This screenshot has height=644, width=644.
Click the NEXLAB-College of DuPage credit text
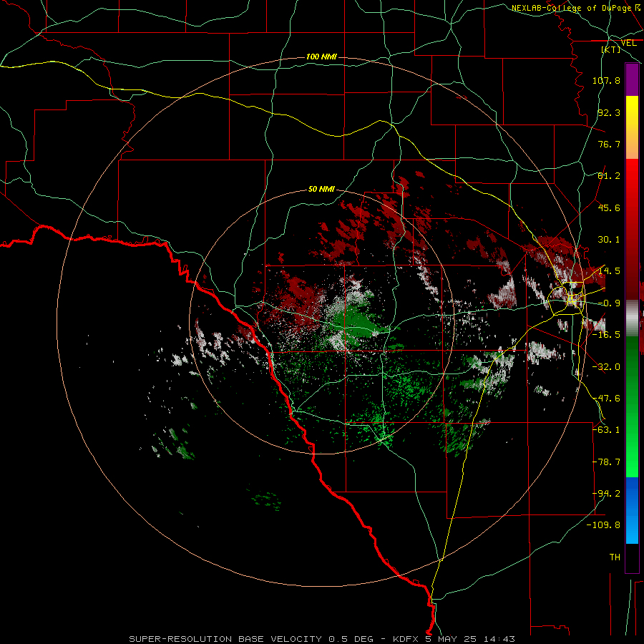click(575, 8)
